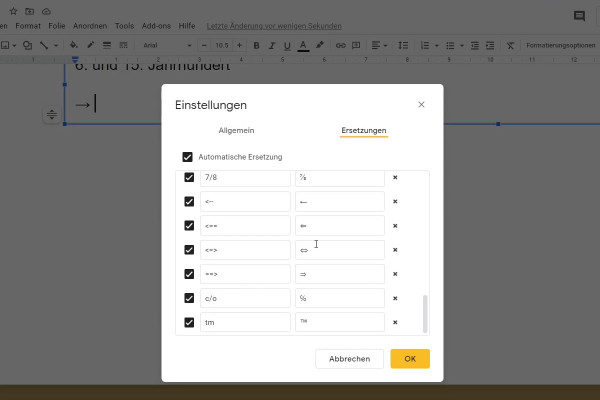
Task: Remove the <=> replacement entry
Action: click(395, 250)
